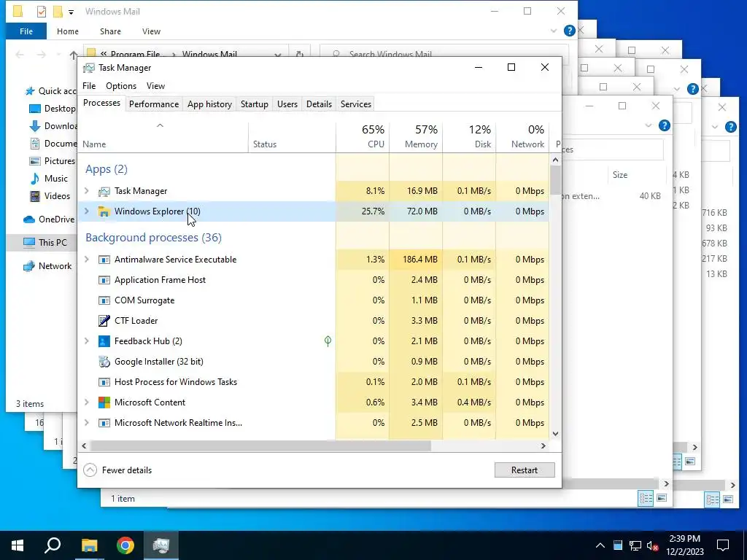Screen dimensions: 747x560
Task: Sort processes by Disk column
Action: [x=469, y=137]
